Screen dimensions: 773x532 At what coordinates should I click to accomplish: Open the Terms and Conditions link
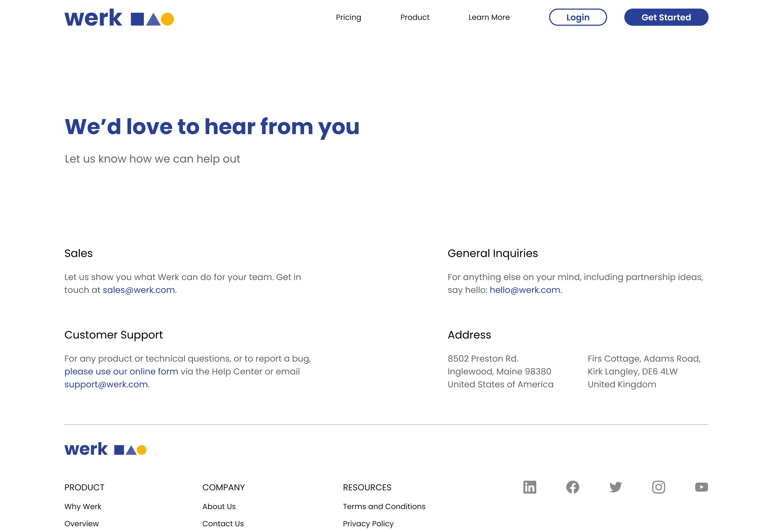point(384,506)
